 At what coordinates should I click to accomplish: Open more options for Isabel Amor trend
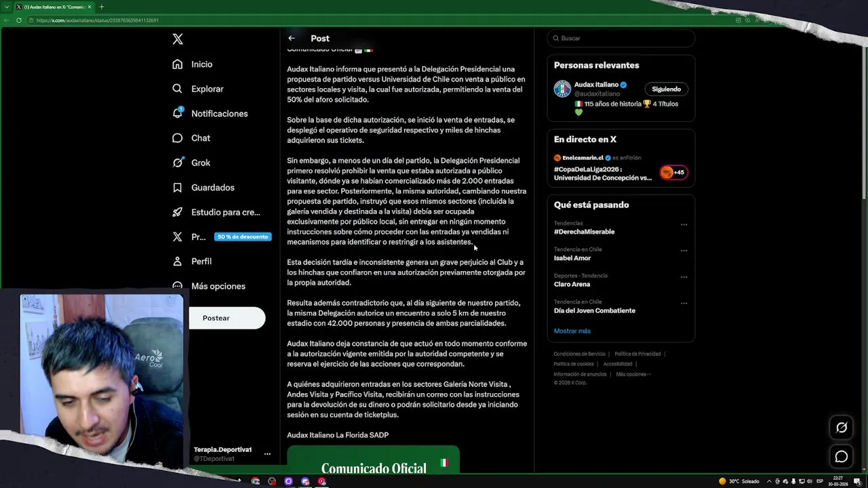pos(684,251)
